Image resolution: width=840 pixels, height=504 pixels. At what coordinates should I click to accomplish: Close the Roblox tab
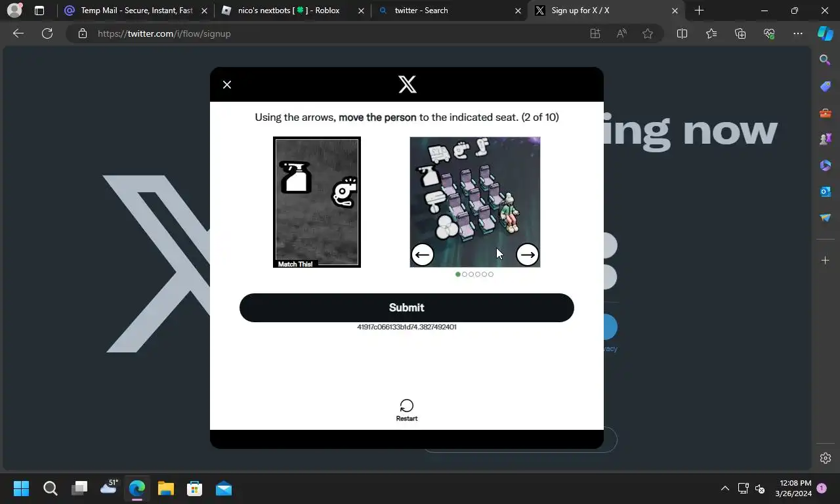[360, 10]
